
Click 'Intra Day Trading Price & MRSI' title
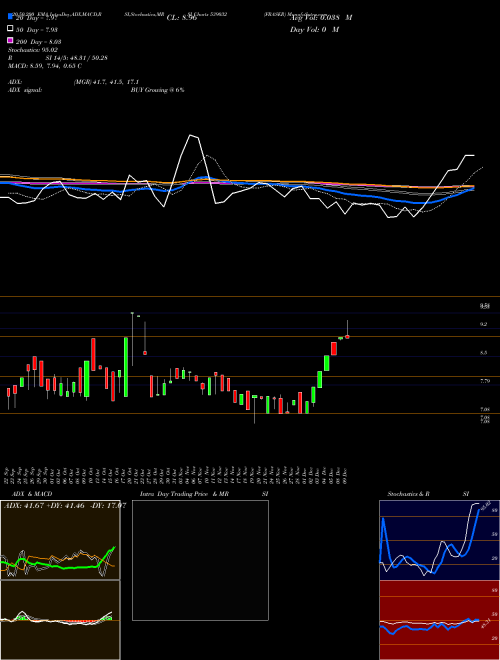click(204, 494)
